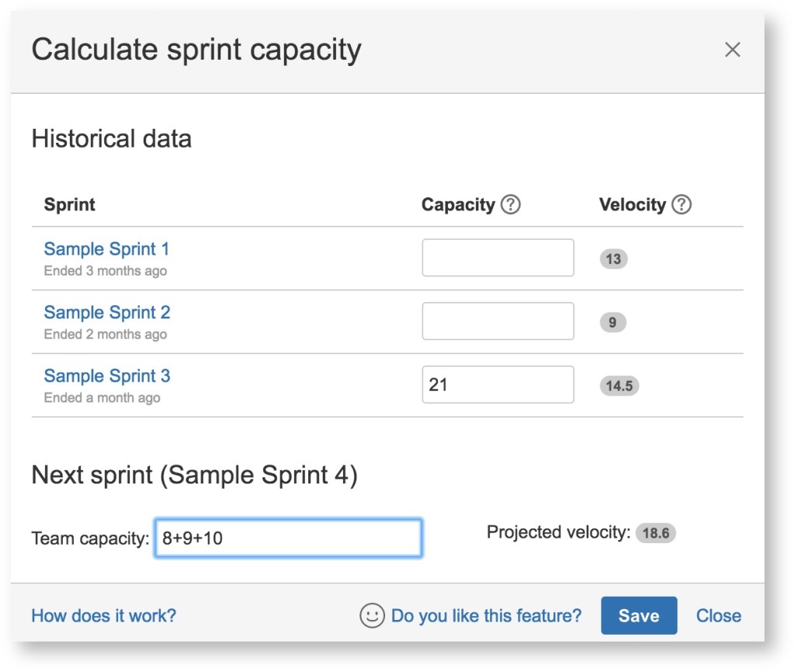Click the Capacity column header label
The height and width of the screenshot is (672, 795).
(x=457, y=205)
